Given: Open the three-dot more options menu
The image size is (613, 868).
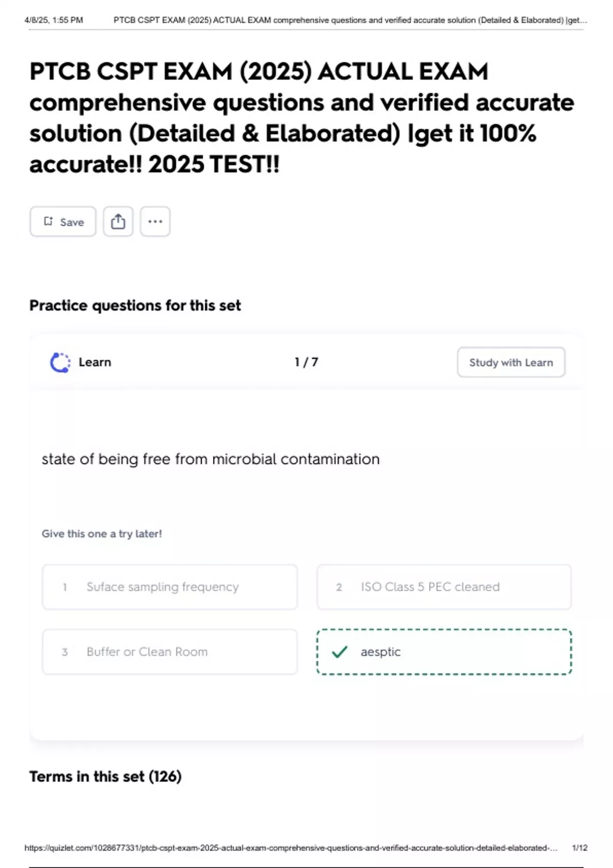Looking at the screenshot, I should click(155, 222).
